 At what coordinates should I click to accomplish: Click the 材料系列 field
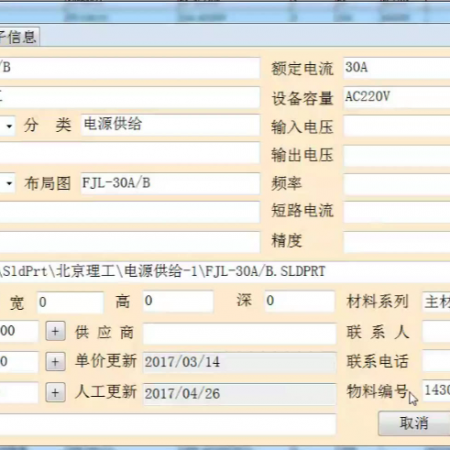(436, 302)
